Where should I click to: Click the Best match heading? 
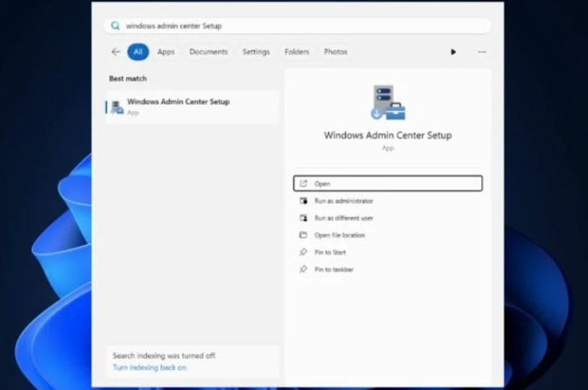(x=128, y=79)
